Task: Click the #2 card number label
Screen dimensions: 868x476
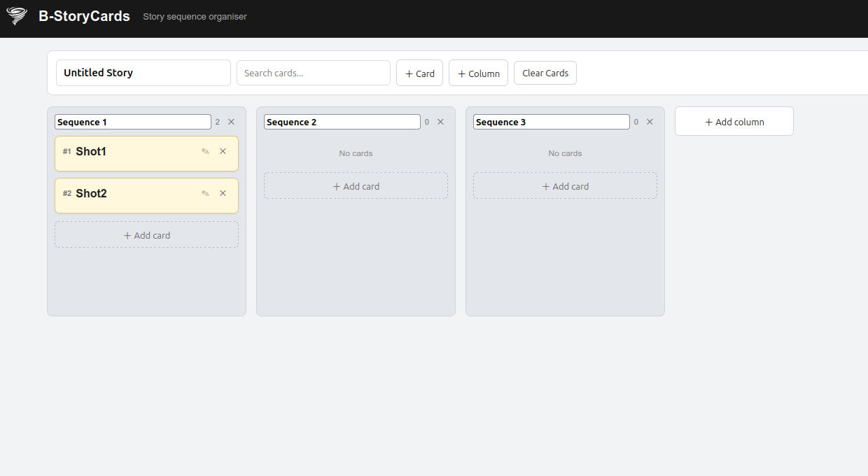Action: [x=67, y=193]
